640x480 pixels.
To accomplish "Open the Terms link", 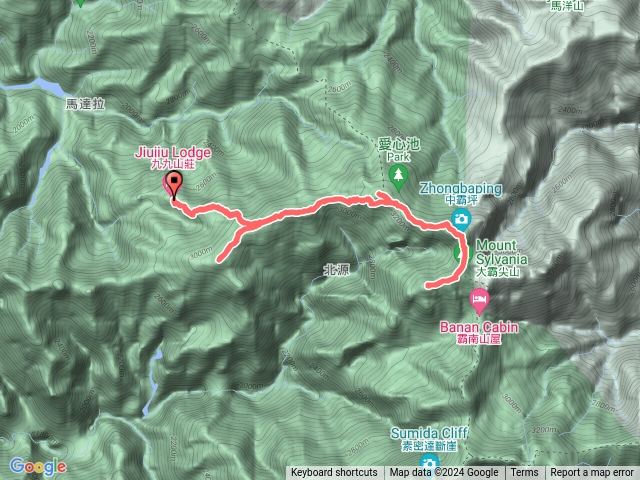I will [x=524, y=473].
